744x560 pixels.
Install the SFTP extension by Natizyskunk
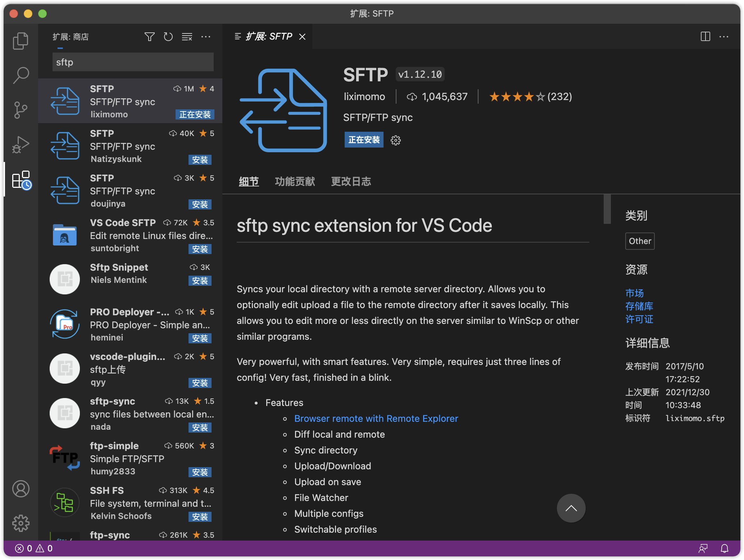(200, 160)
